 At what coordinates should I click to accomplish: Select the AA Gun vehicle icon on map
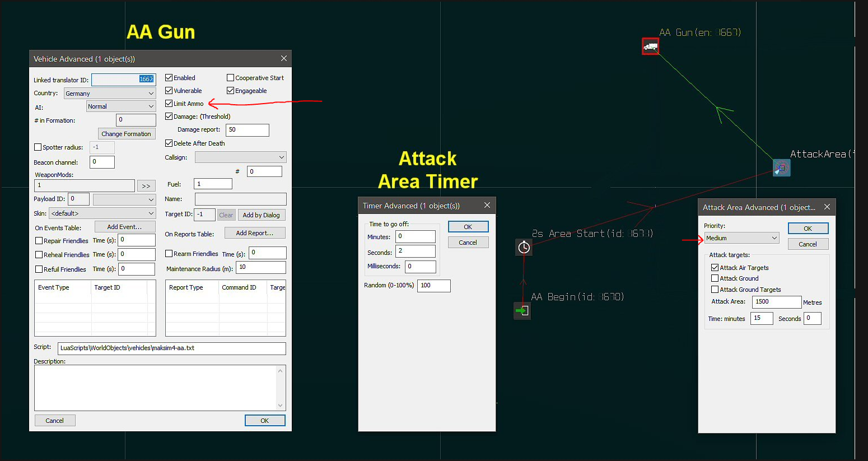tap(650, 46)
